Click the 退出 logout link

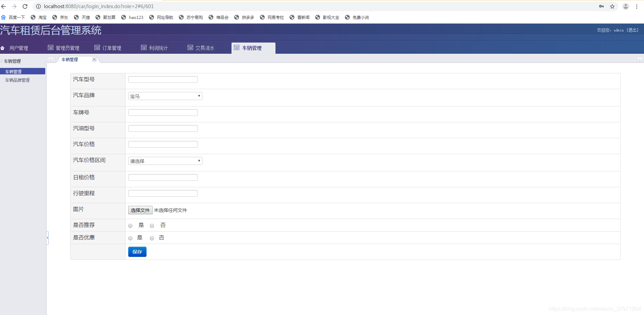click(x=633, y=30)
